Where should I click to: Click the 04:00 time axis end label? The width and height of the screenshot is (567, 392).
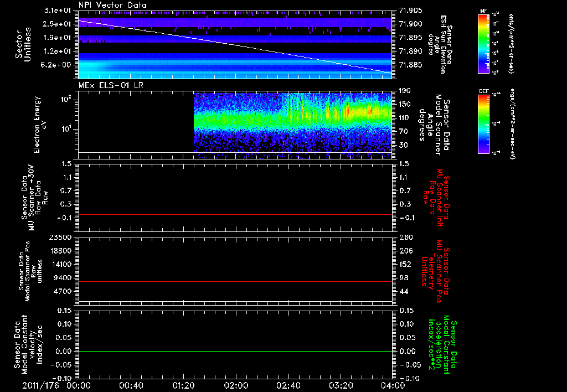pyautogui.click(x=392, y=385)
